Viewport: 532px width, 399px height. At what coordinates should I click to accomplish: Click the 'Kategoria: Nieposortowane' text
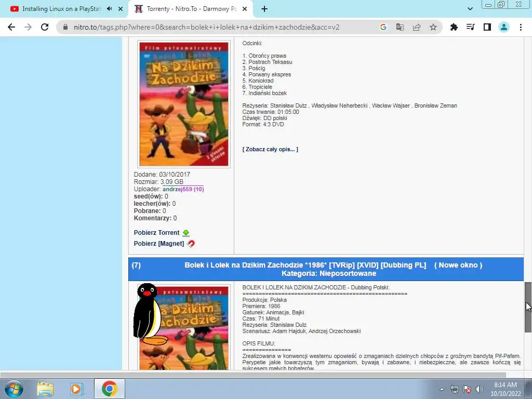tap(329, 273)
